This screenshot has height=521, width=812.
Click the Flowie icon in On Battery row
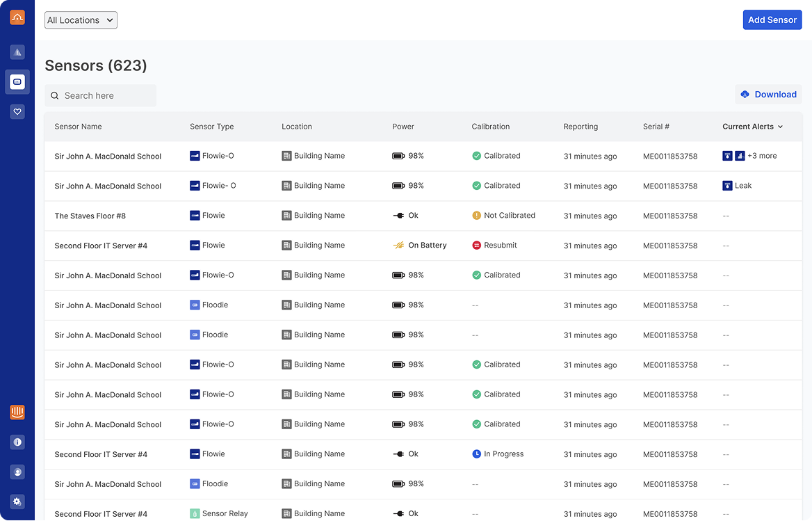[195, 246]
